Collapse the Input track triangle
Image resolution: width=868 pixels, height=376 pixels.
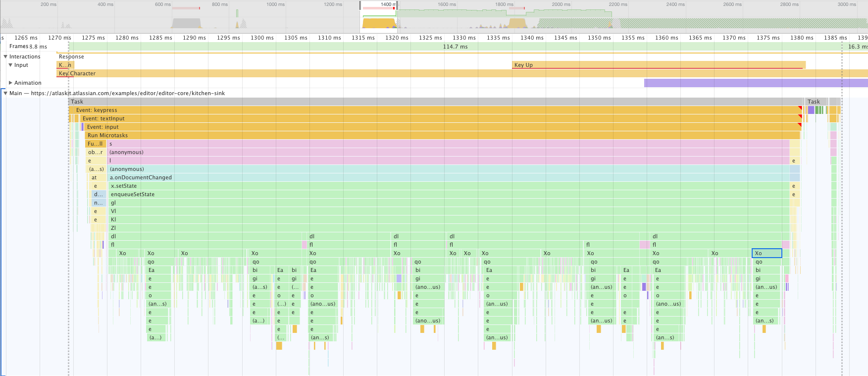[10, 65]
